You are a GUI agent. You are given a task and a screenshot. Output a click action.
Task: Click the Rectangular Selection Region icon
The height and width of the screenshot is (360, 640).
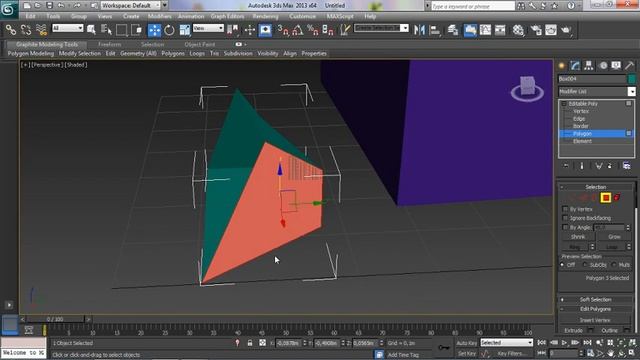click(x=121, y=30)
